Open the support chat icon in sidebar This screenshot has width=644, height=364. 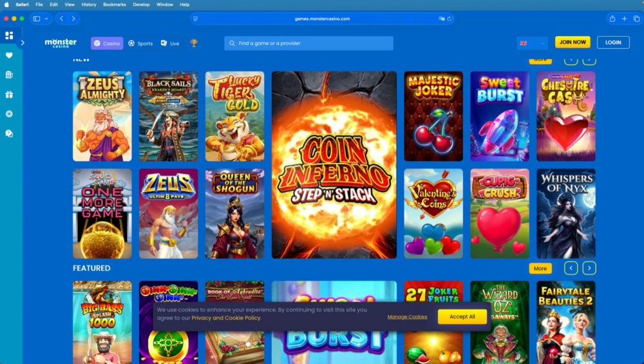9,133
